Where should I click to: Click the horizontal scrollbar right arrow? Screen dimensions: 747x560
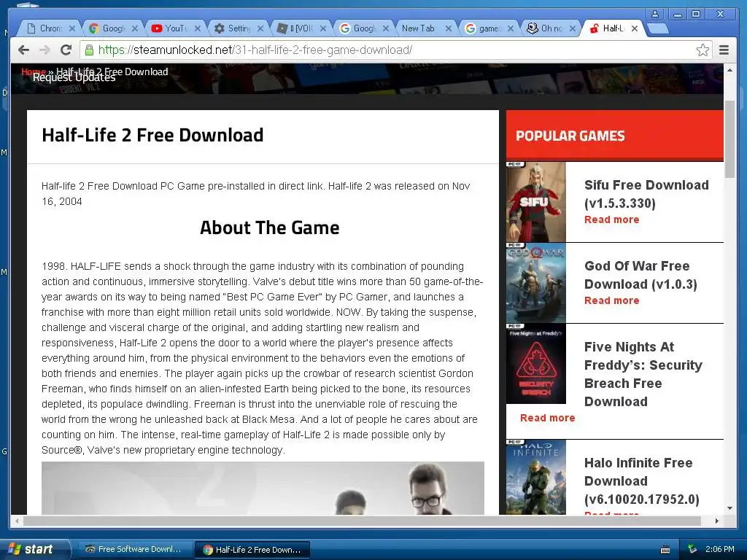717,521
